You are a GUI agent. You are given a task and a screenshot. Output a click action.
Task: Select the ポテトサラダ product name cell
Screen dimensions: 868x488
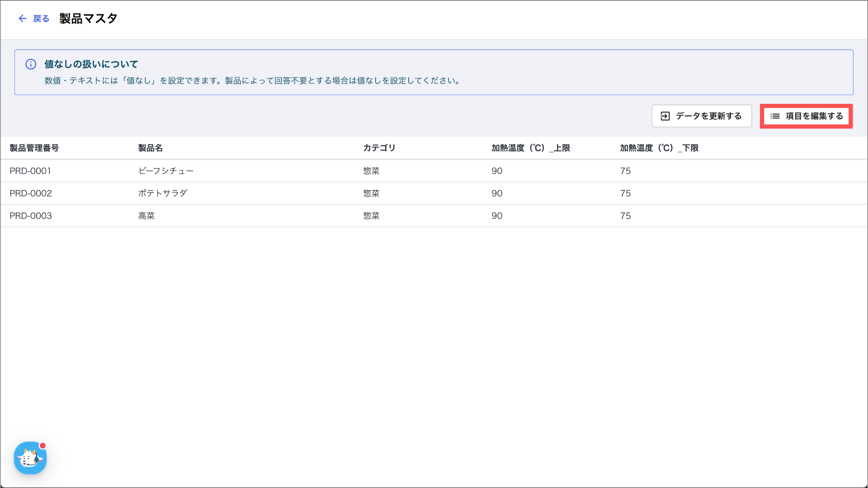pos(163,193)
